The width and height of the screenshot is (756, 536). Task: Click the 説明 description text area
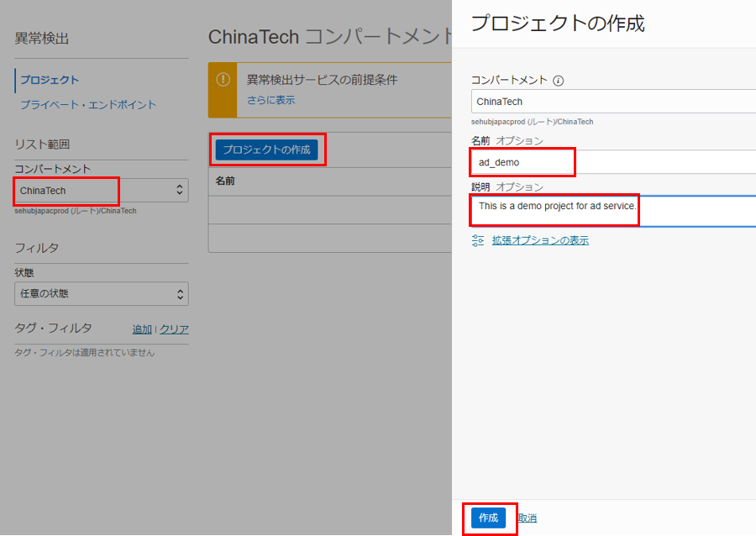613,211
